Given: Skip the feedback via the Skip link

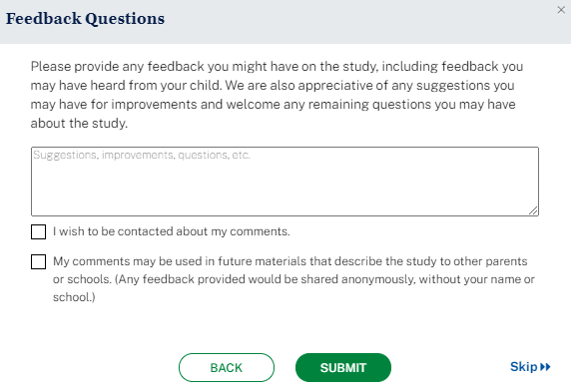Looking at the screenshot, I should (530, 367).
